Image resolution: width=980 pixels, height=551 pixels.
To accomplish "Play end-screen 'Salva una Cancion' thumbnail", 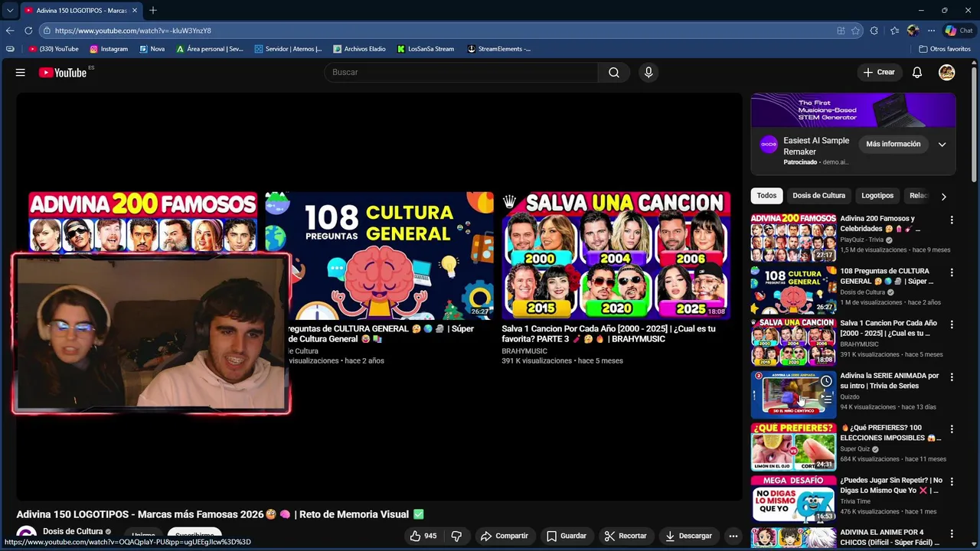I will 616,256.
